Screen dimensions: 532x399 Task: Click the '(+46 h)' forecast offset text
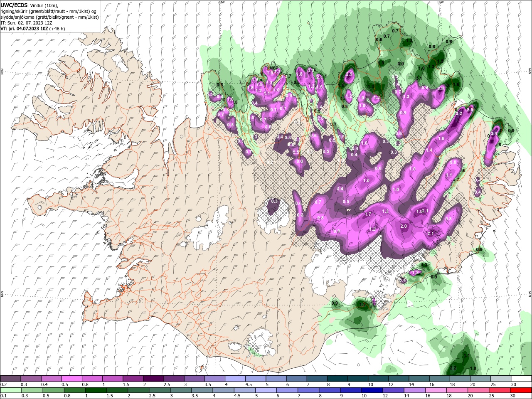click(57, 29)
